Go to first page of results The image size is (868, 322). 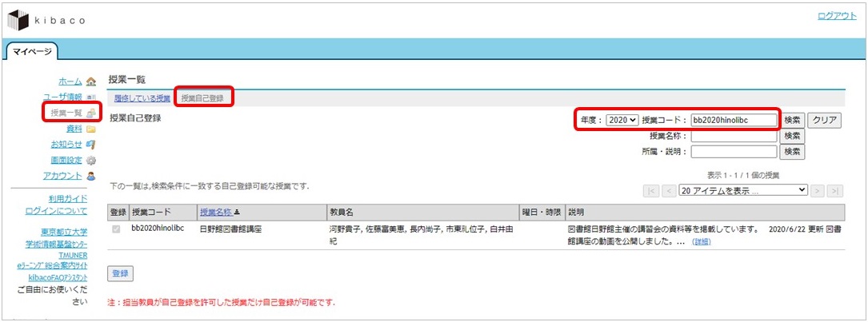point(651,190)
